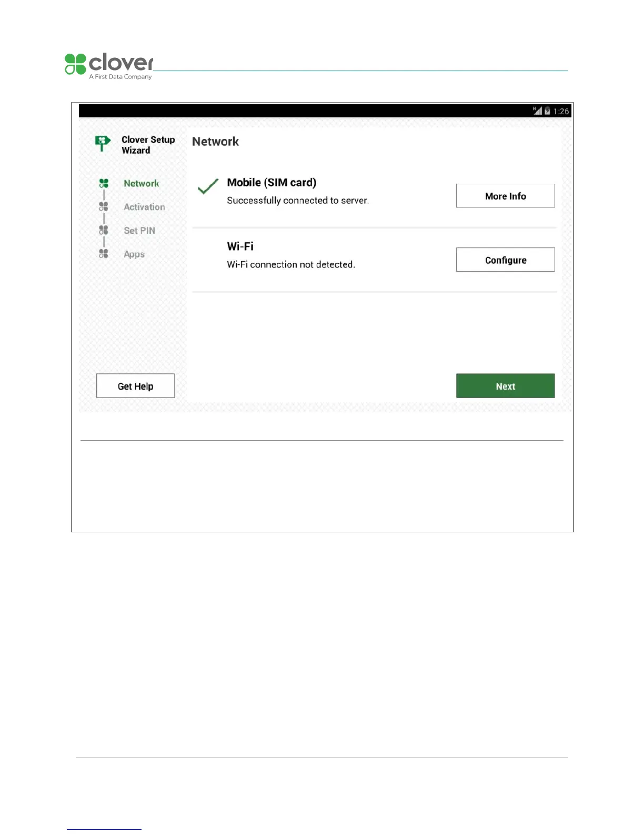Image resolution: width=644 pixels, height=834 pixels.
Task: Click the Clover Setup Wizard signpost icon
Action: coord(103,143)
